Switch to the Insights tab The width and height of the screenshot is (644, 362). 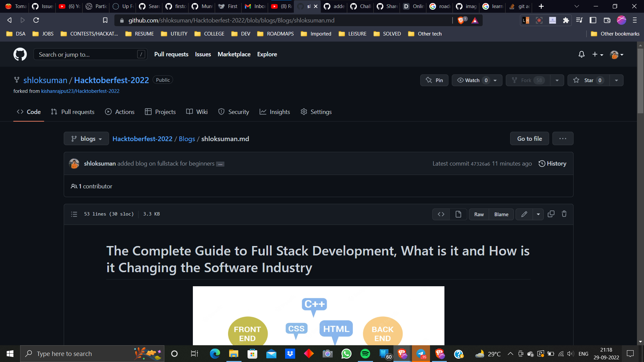pos(275,112)
